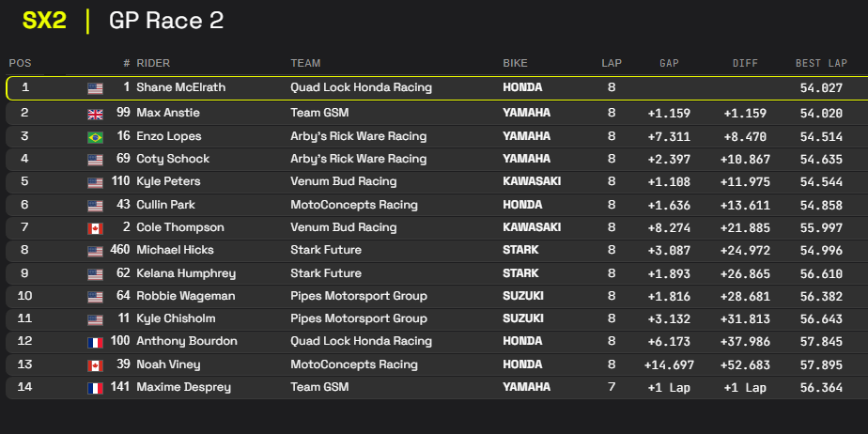
Task: Open rider Coty Schock's name link
Action: pos(173,159)
